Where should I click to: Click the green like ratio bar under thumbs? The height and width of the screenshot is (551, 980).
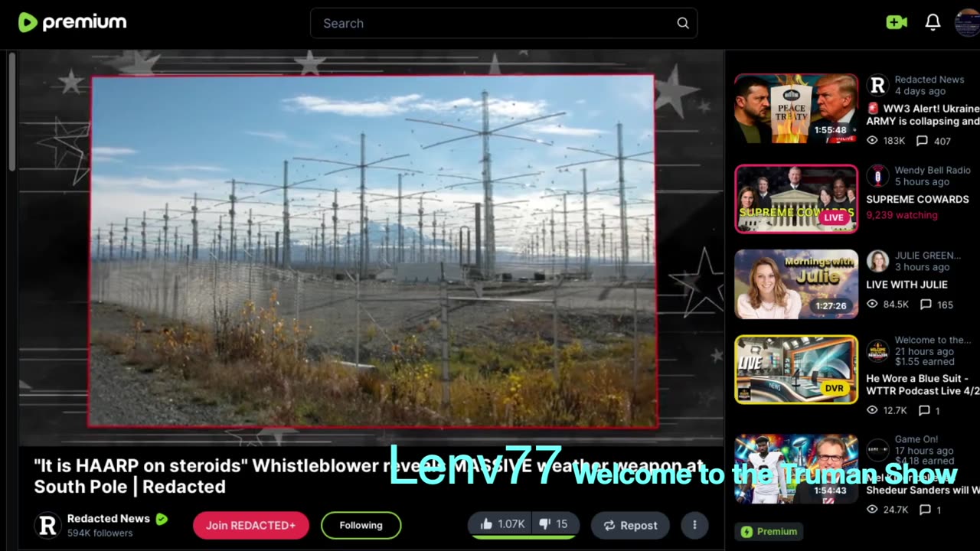click(x=524, y=537)
